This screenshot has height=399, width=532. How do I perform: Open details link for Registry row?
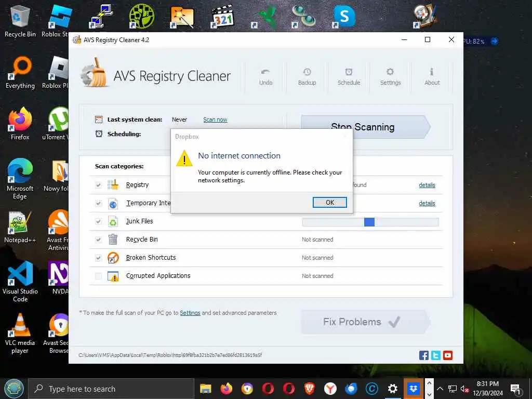(x=427, y=185)
